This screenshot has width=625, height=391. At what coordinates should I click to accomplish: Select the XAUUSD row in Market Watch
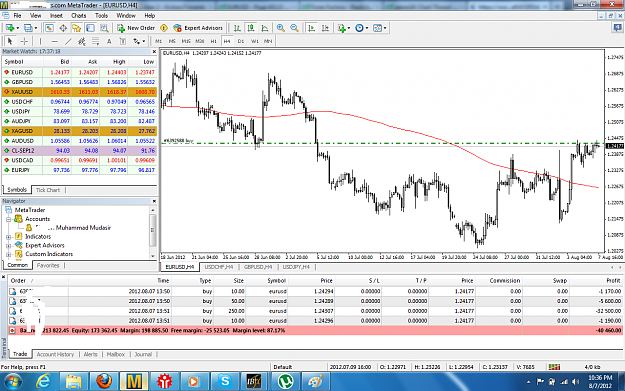click(x=80, y=92)
